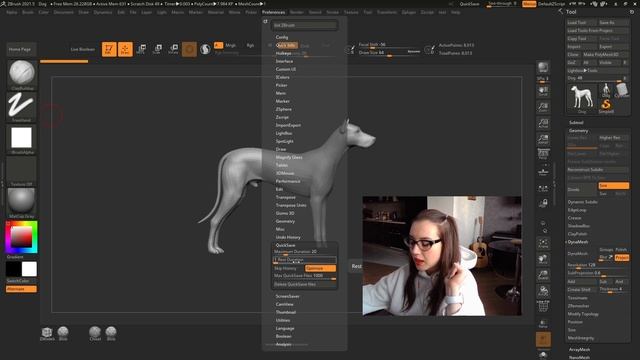The image size is (640, 360).
Task: Open the Brush Alpha selector
Action: 21,138
